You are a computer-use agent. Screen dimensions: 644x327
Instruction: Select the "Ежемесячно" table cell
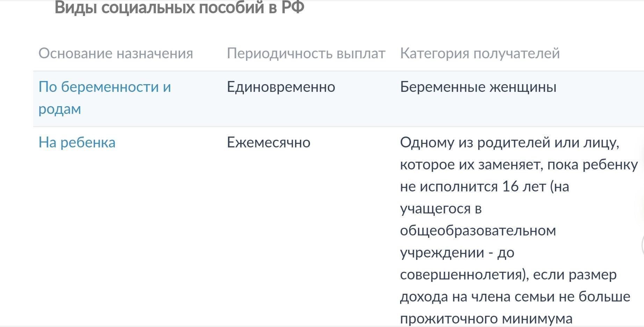268,143
